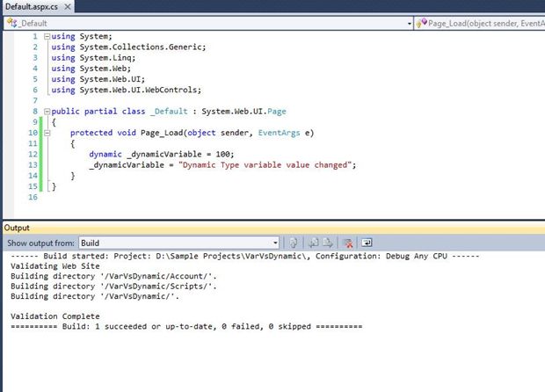Click the '/VarVsDynamic/Scripts/' output line
The width and height of the screenshot is (545, 392).
(x=113, y=287)
